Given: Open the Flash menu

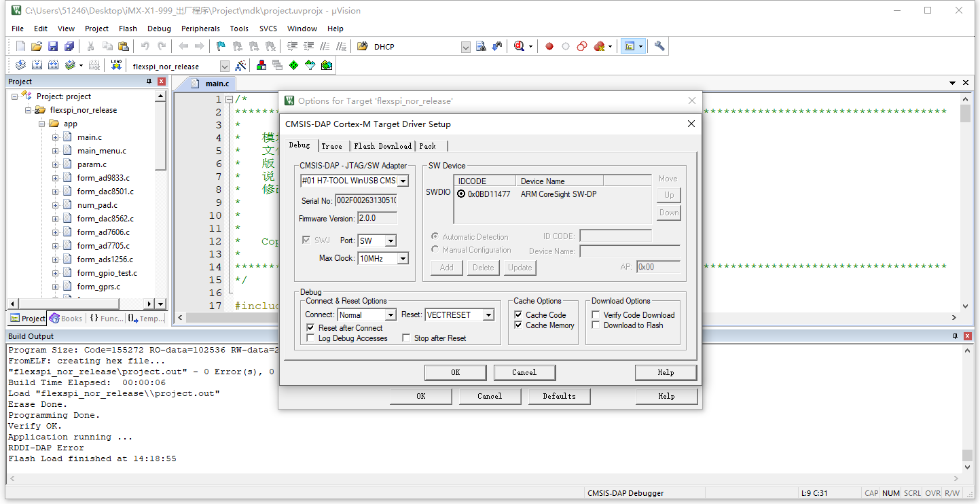Looking at the screenshot, I should (x=128, y=29).
